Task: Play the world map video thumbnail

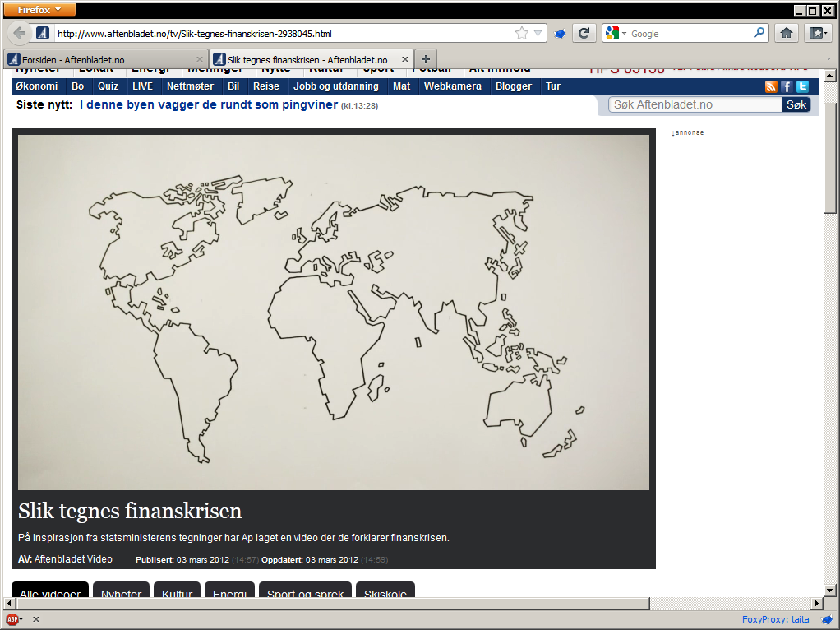Action: (333, 312)
